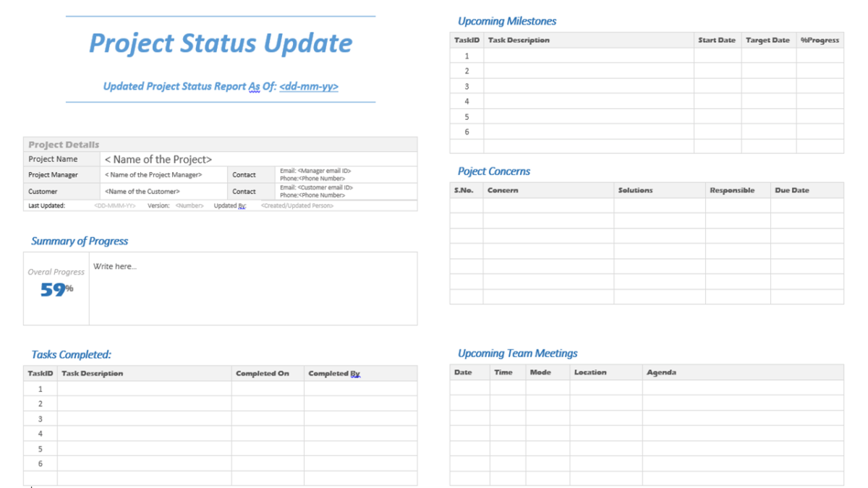Image resolution: width=868 pixels, height=488 pixels.
Task: Click the Target Date column header
Action: click(767, 40)
